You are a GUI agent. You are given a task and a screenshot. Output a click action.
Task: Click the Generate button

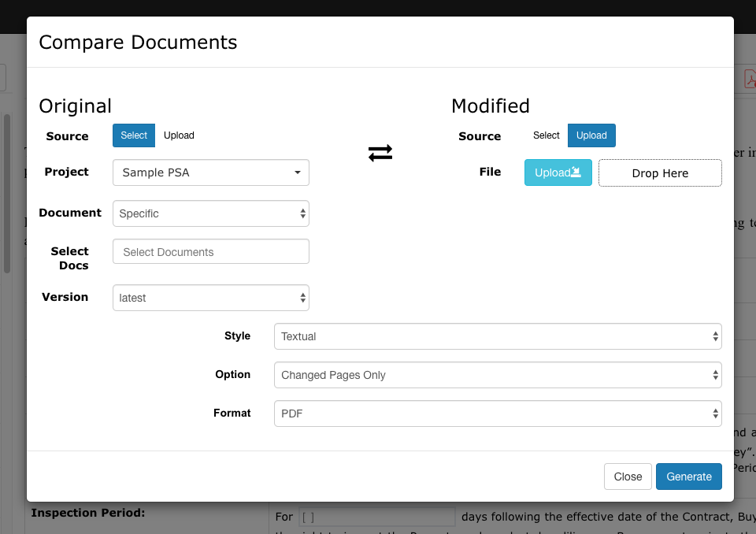click(688, 477)
